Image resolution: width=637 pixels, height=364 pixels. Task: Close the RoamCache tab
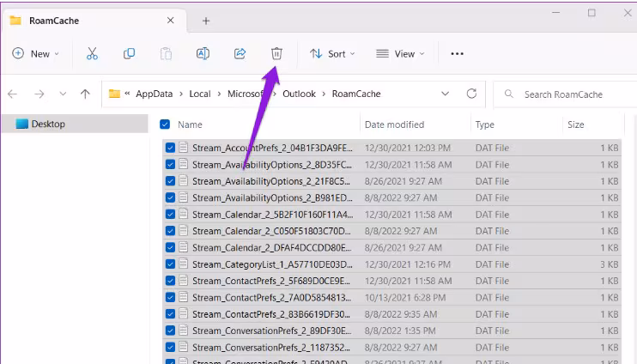tap(171, 21)
